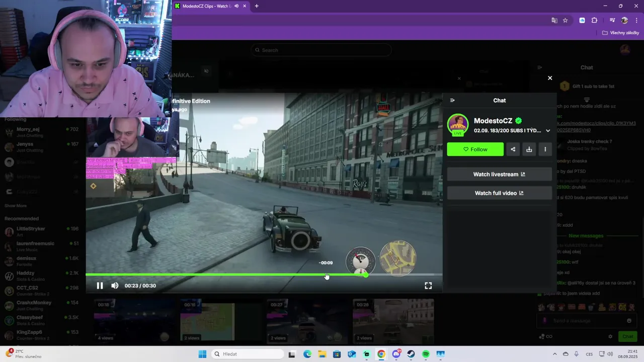This screenshot has width=644, height=362.
Task: Show hidden system tray icons
Action: [x=554, y=354]
